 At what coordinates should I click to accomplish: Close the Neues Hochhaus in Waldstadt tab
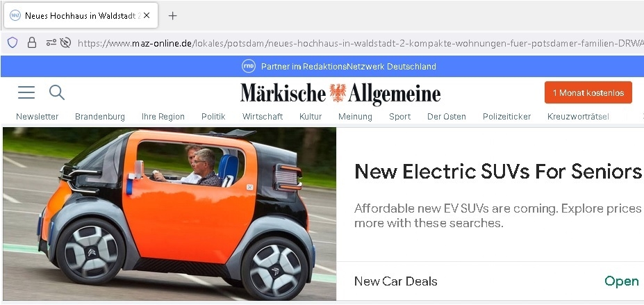pos(147,15)
